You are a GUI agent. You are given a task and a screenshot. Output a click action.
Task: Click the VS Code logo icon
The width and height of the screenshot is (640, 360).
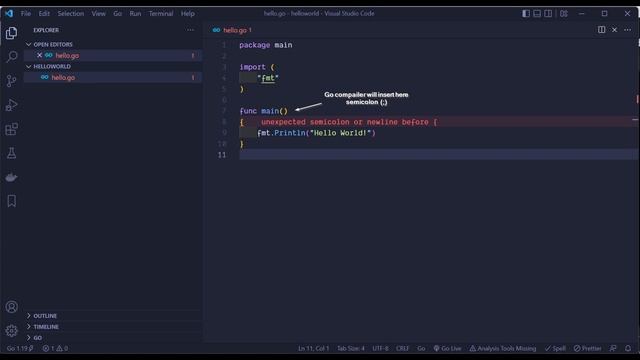pyautogui.click(x=9, y=13)
